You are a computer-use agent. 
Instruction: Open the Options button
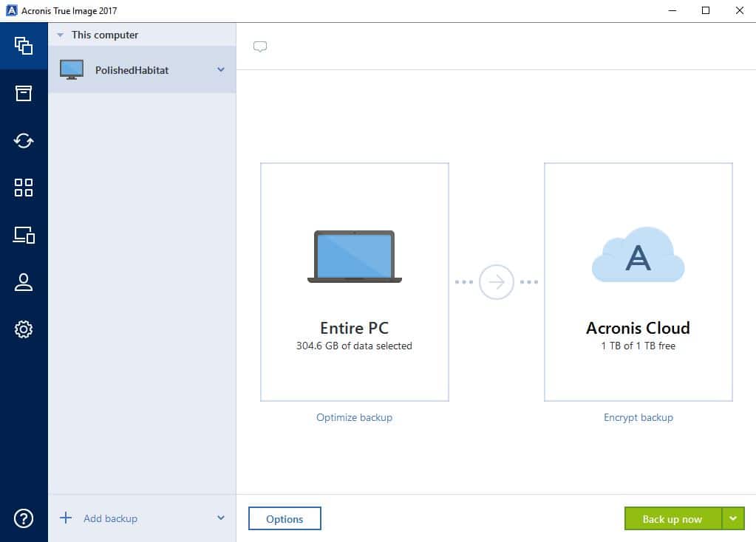285,518
